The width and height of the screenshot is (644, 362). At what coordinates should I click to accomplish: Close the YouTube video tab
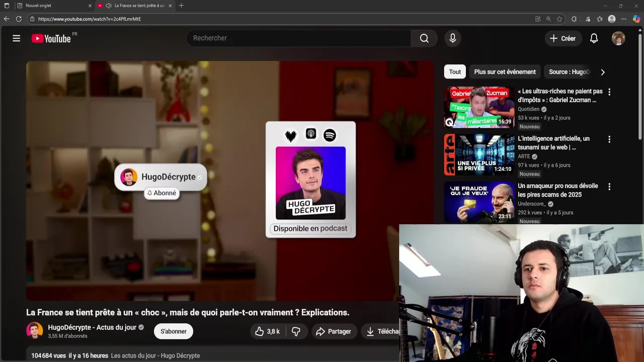click(x=170, y=6)
